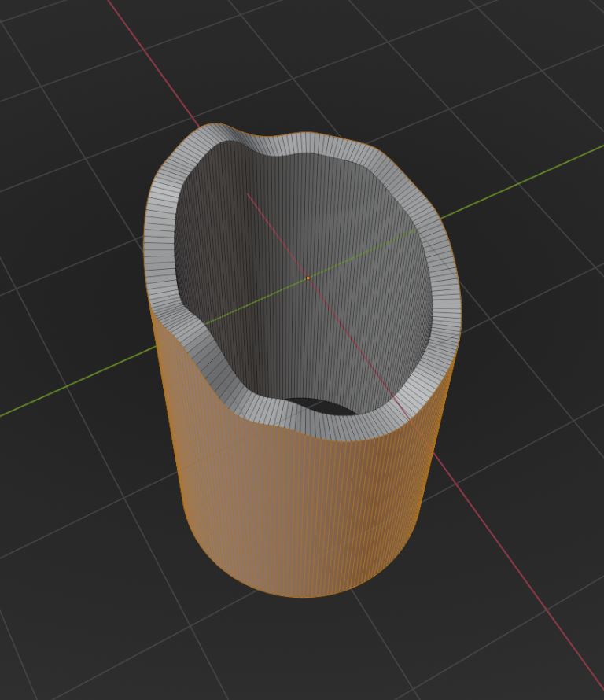Click the orange origin point inside the tube
This screenshot has width=604, height=700.
click(308, 278)
